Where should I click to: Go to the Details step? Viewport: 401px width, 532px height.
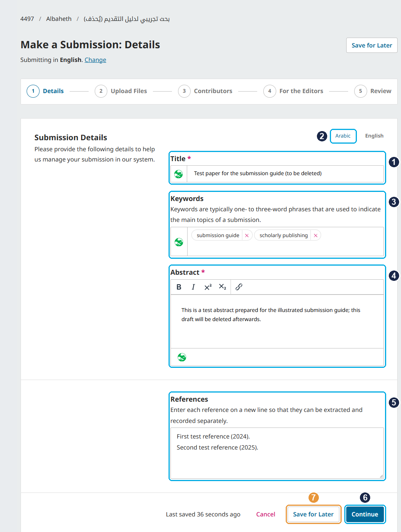(45, 91)
